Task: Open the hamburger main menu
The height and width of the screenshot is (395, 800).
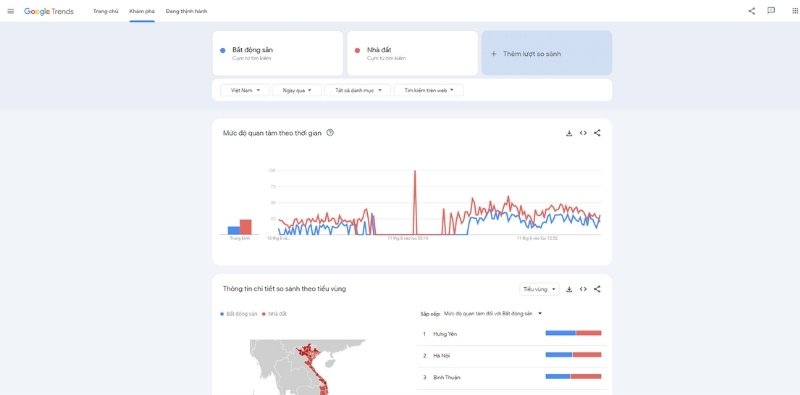Action: (11, 11)
